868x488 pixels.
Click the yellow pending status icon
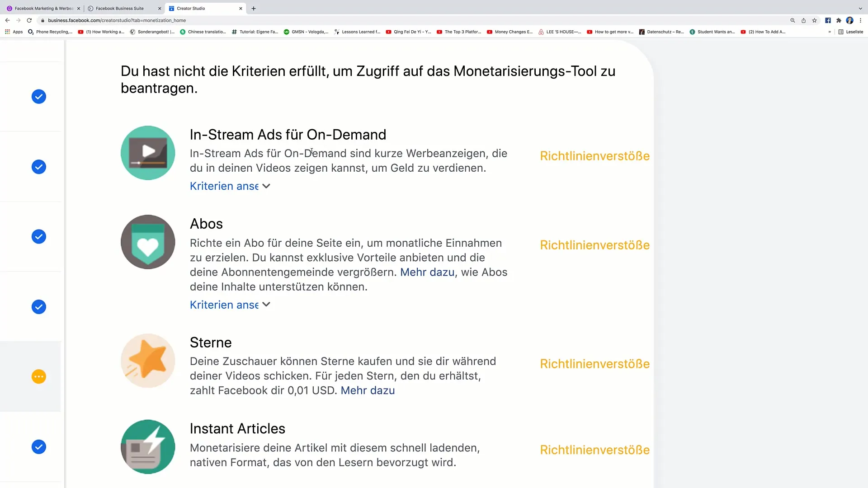coord(38,376)
